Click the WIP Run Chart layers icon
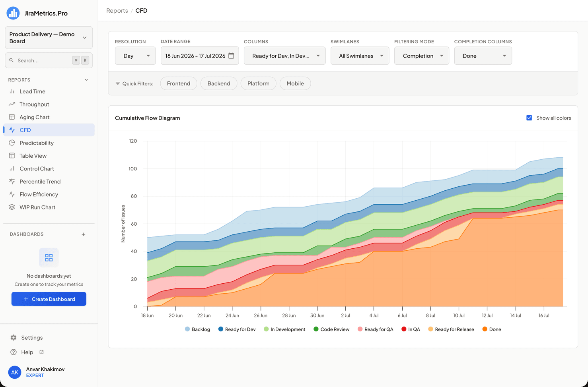The image size is (588, 387). (x=12, y=207)
